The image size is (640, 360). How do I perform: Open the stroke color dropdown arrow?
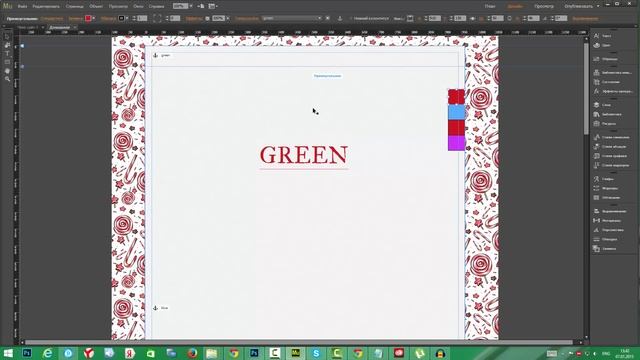click(127, 18)
